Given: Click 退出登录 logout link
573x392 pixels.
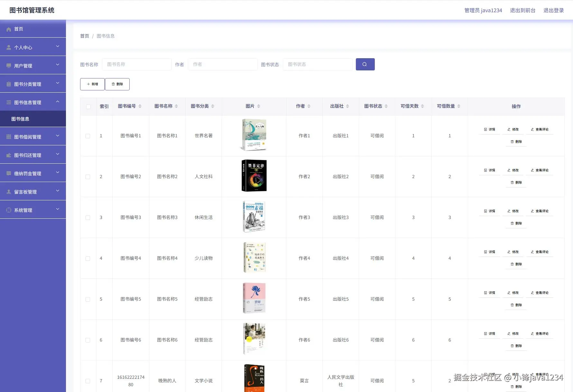Looking at the screenshot, I should point(554,10).
